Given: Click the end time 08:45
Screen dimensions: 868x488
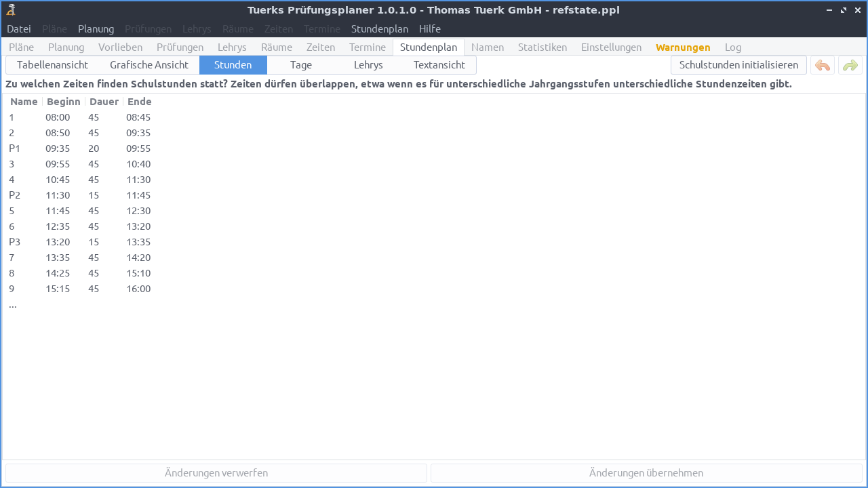Looking at the screenshot, I should tap(138, 117).
